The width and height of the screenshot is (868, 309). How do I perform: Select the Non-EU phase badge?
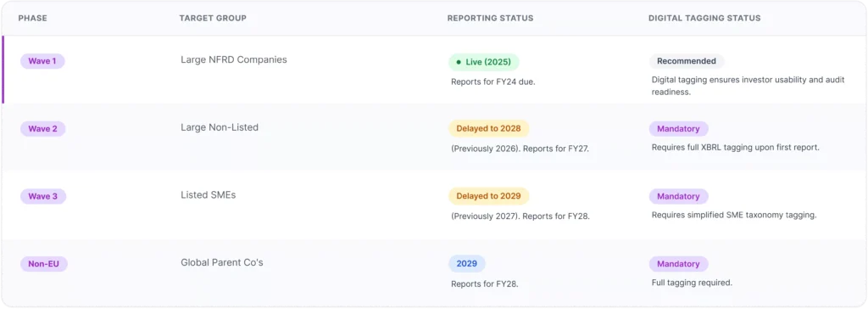tap(44, 264)
